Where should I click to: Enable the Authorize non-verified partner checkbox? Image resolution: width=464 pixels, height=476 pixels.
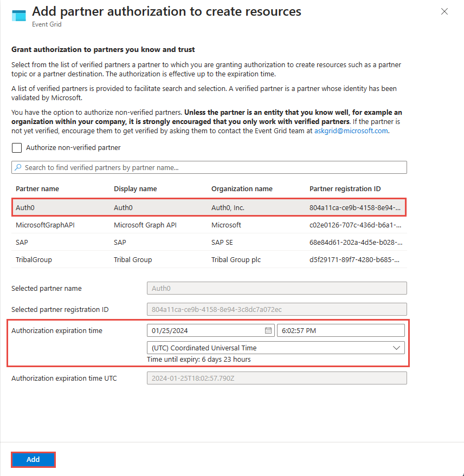coord(16,147)
